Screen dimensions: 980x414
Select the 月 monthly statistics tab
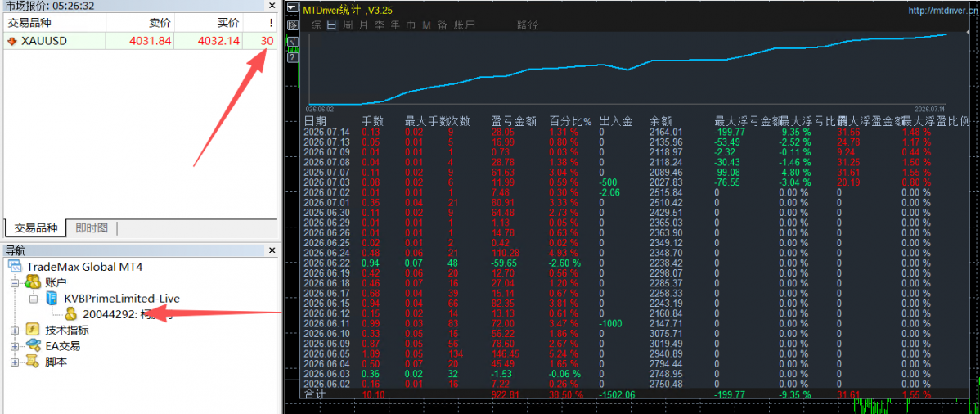click(x=363, y=25)
